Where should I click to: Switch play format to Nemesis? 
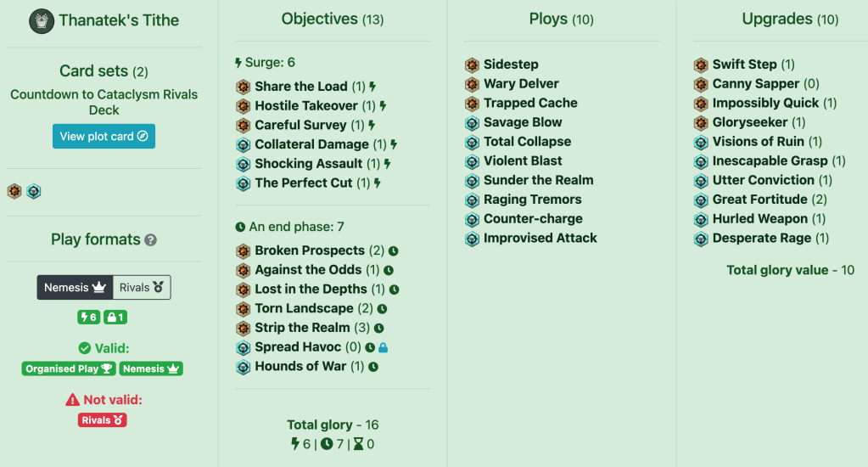[x=76, y=288]
